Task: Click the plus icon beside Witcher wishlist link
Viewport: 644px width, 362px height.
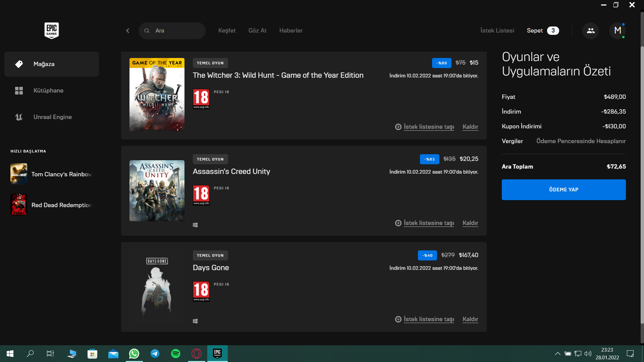Action: tap(398, 127)
